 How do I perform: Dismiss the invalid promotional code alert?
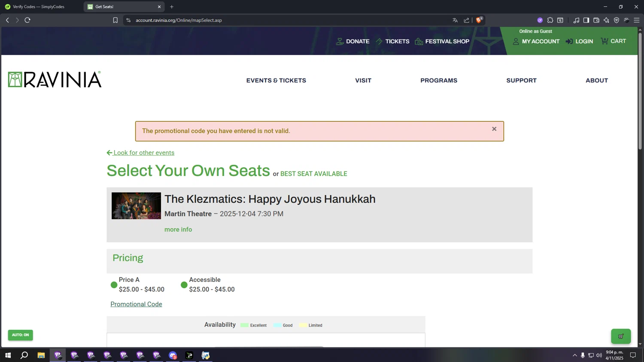click(x=494, y=129)
